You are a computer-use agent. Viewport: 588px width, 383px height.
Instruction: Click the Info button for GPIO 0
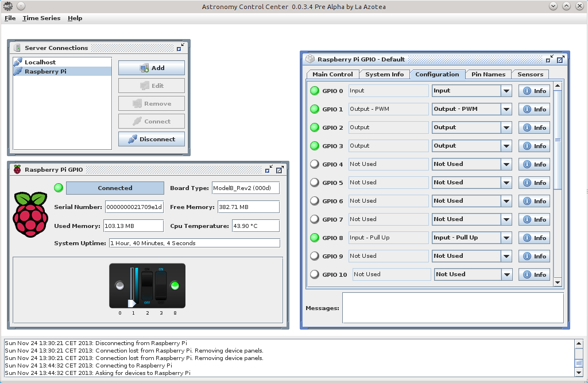coord(534,91)
